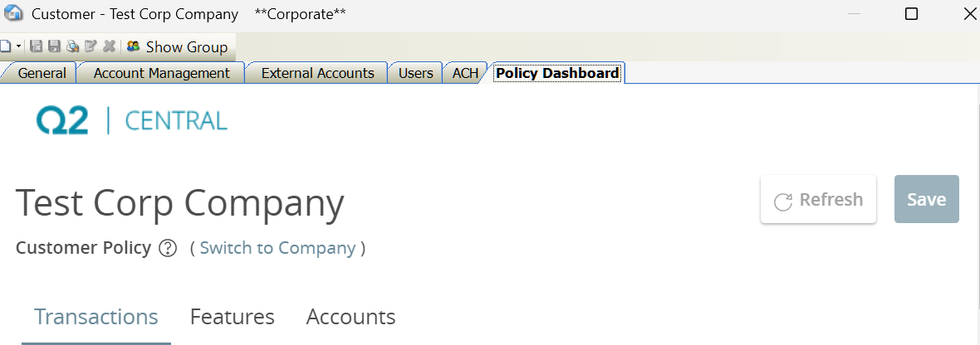Click the edit pencil toolbar icon

point(91,46)
